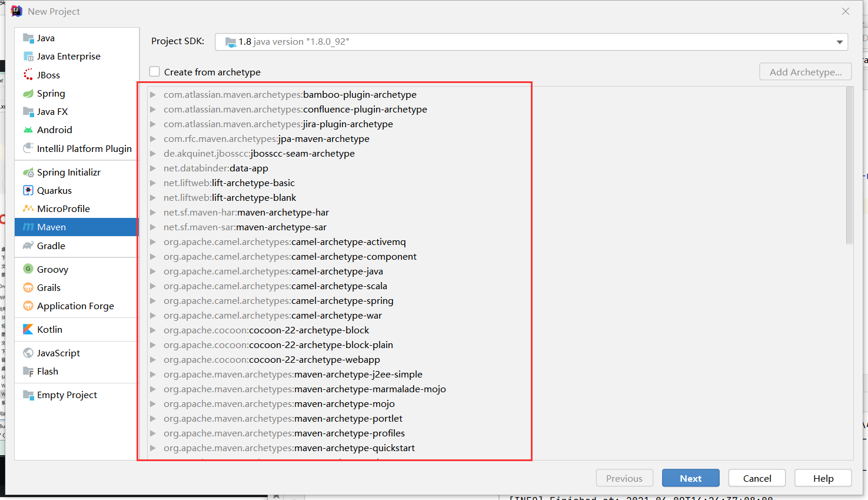Click the Cancel button
This screenshot has width=868, height=500.
pos(757,478)
